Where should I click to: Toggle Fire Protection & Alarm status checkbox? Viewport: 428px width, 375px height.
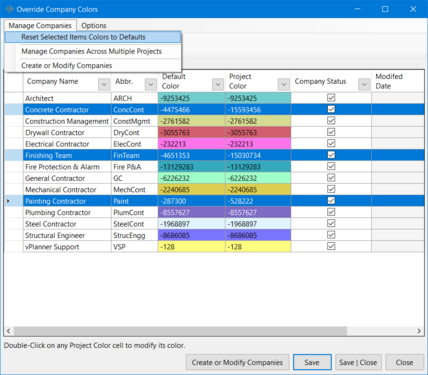point(331,166)
